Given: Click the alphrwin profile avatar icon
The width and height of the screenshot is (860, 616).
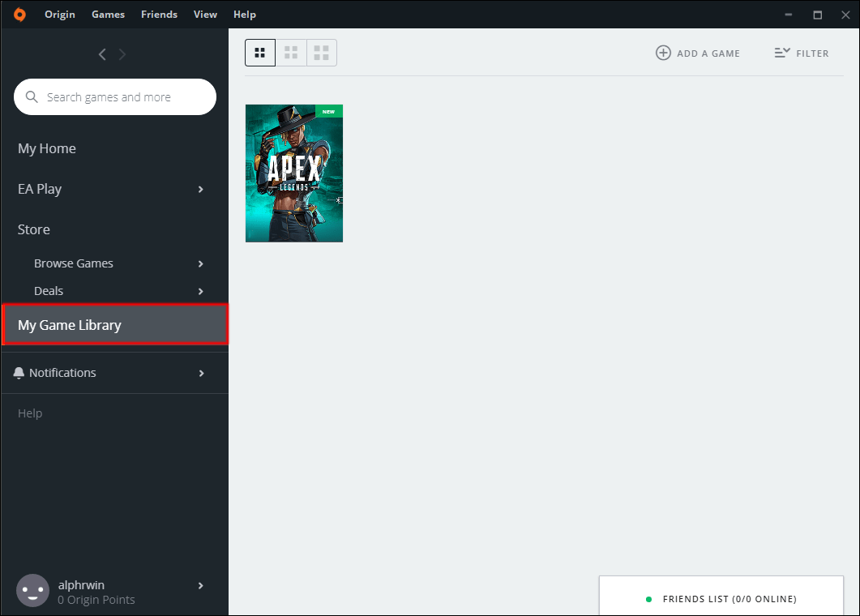Looking at the screenshot, I should (32, 590).
